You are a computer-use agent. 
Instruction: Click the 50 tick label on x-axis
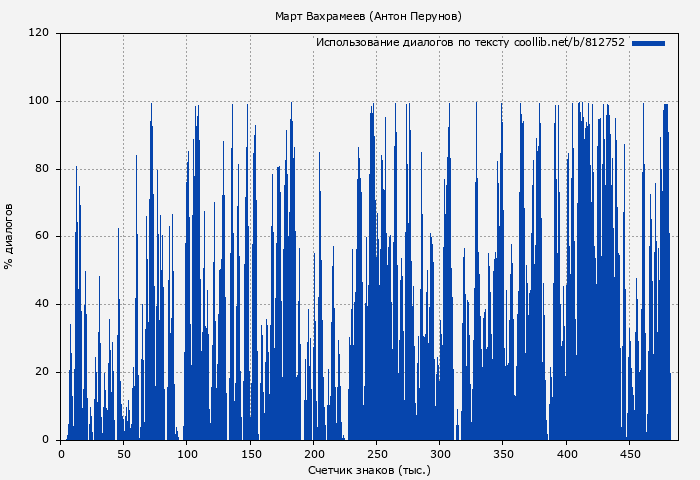tap(124, 454)
